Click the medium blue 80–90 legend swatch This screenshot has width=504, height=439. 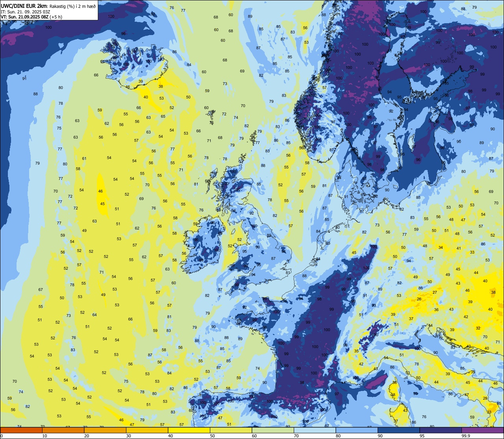pos(357,430)
